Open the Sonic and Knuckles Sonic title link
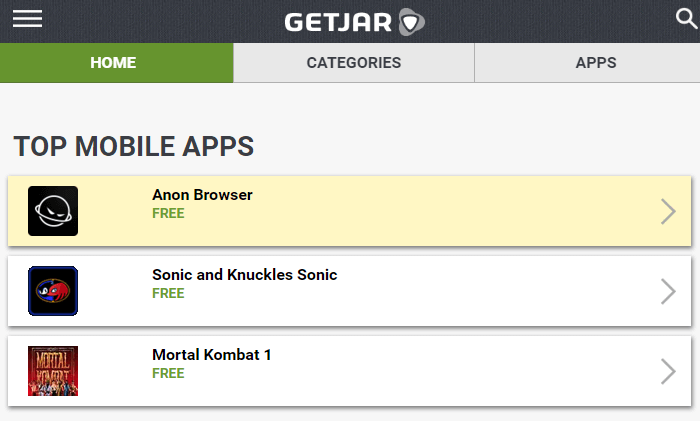 click(x=245, y=275)
